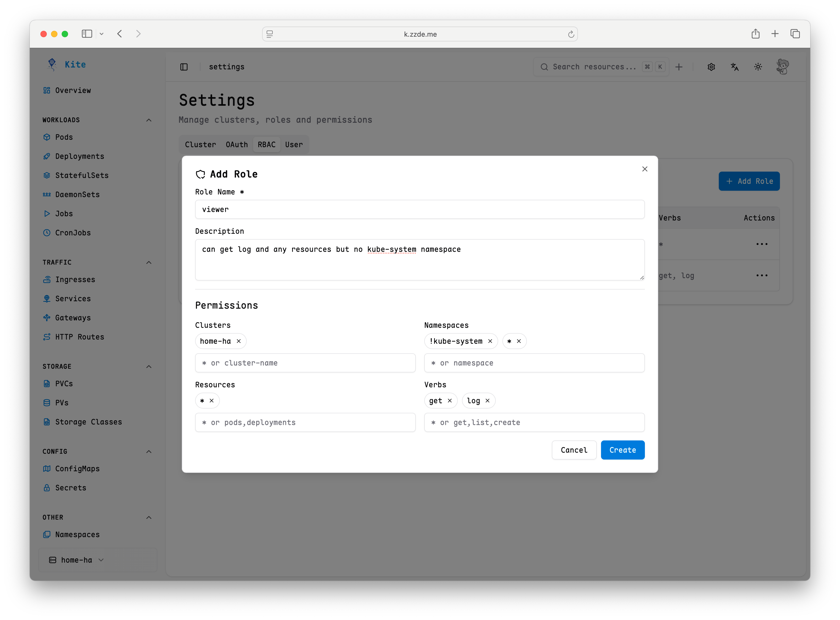Click the namespace input field

[x=534, y=363]
